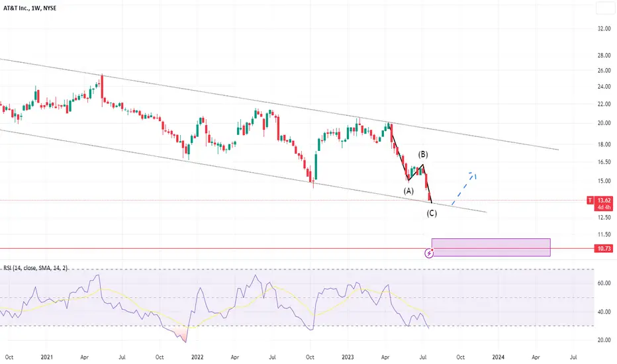Select the 10.73 red price line label
The image size is (617, 364).
(x=604, y=248)
